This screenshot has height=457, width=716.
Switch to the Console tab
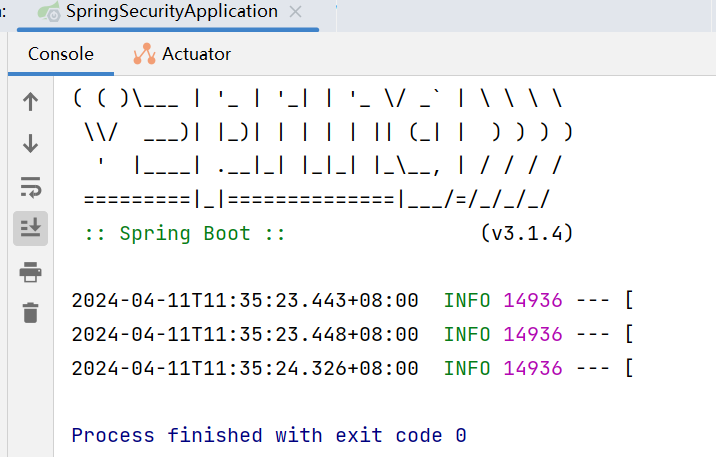point(60,54)
